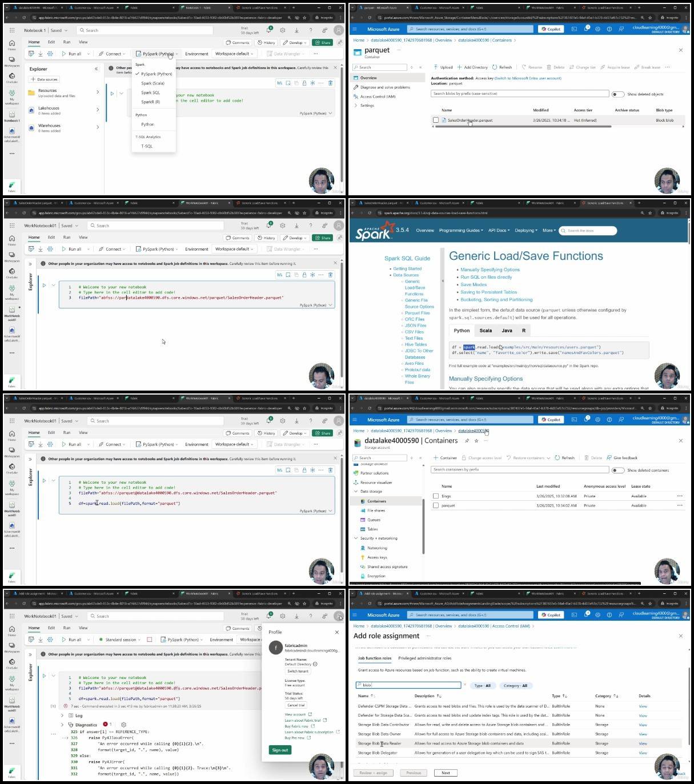Click Add Directory in the parquet container window
Image resolution: width=694 pixels, height=784 pixels.
[x=473, y=67]
